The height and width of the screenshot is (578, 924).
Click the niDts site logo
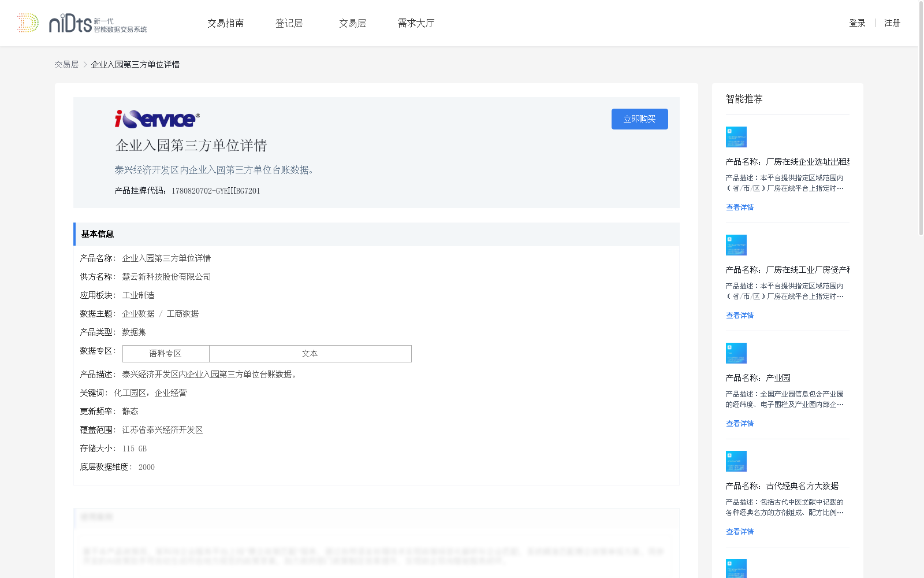click(x=82, y=23)
